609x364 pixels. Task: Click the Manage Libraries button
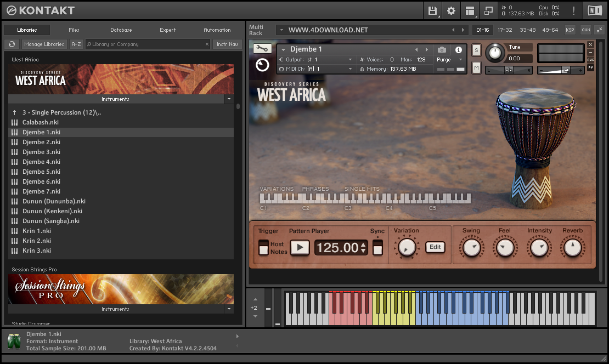coord(44,44)
